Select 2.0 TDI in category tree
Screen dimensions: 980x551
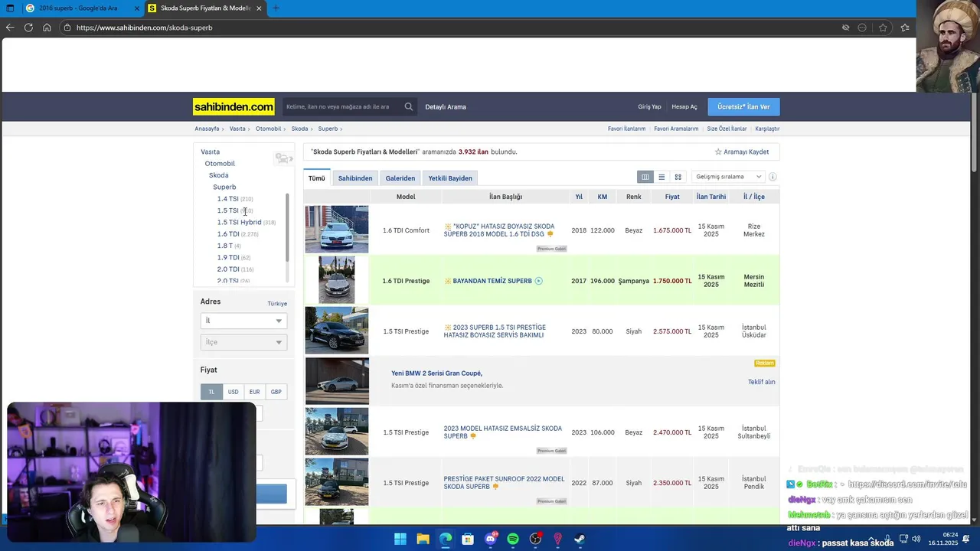pos(228,269)
